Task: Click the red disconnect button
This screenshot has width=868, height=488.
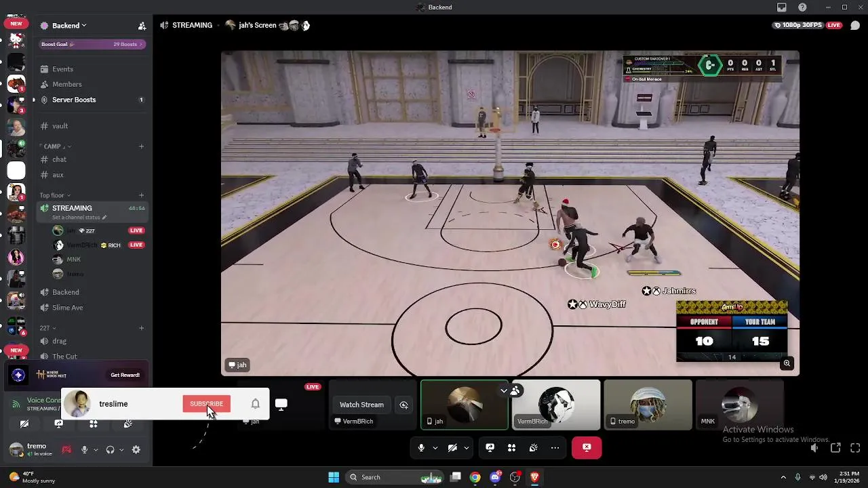Action: point(587,447)
